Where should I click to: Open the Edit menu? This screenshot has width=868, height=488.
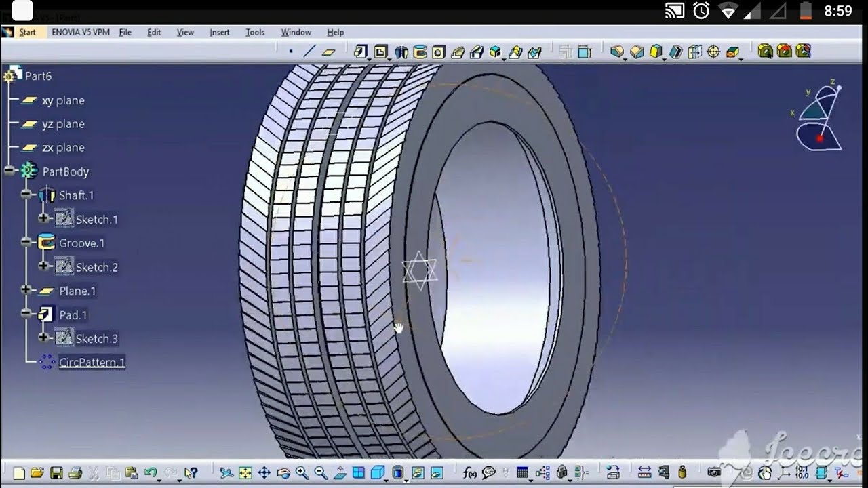pos(155,32)
